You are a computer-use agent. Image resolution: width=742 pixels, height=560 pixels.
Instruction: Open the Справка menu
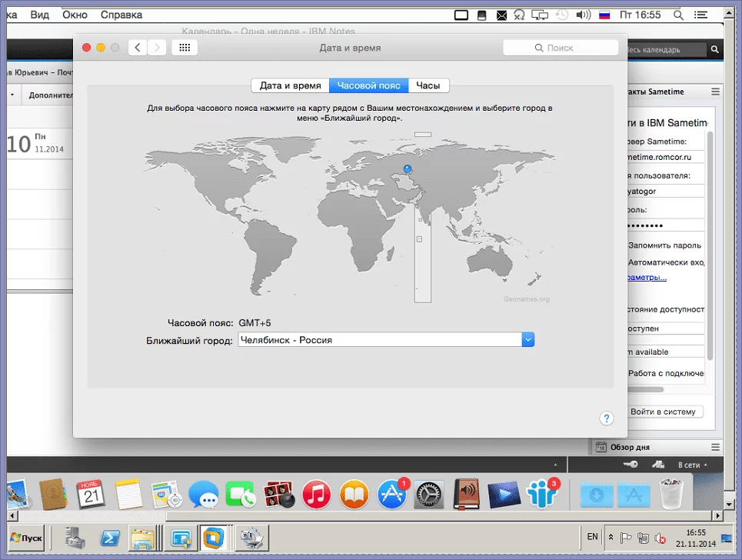tap(121, 15)
